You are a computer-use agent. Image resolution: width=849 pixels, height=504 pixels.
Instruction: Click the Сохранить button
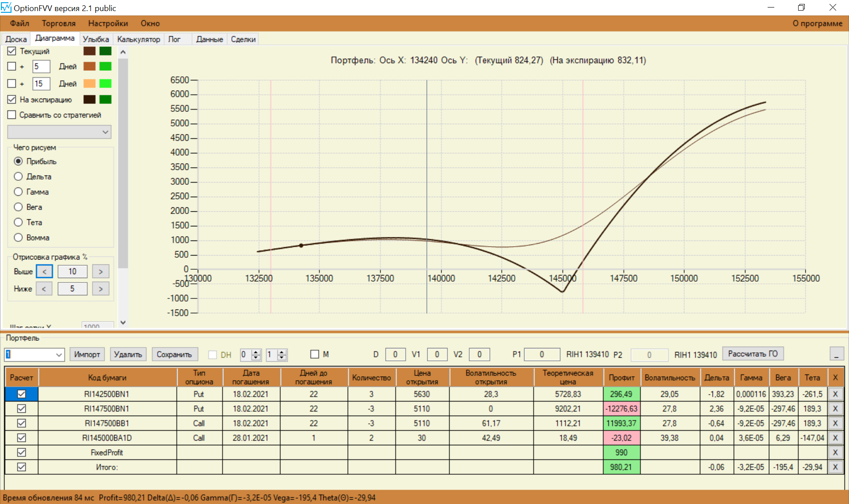174,355
